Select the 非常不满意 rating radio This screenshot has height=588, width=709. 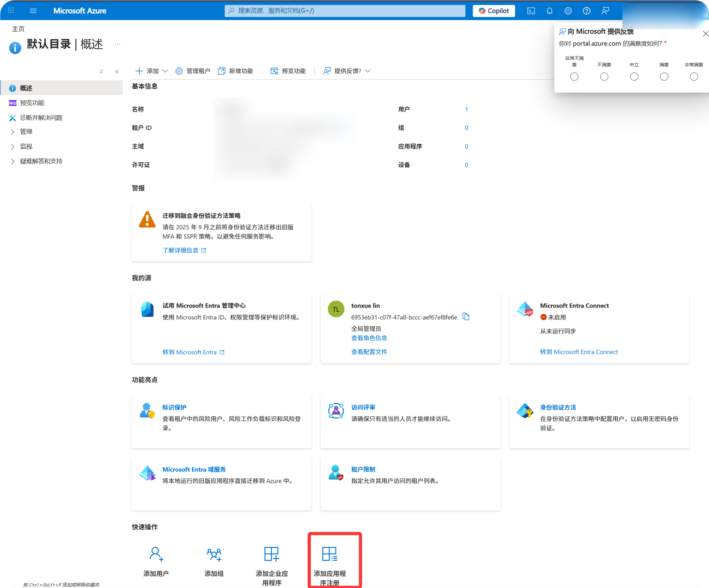click(x=574, y=77)
